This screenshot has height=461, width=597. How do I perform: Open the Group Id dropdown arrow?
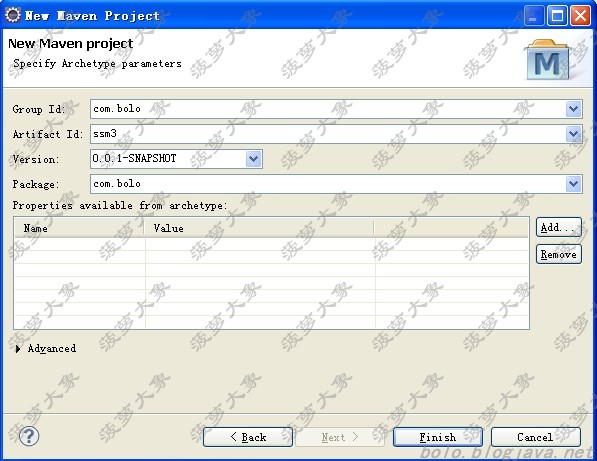pos(573,109)
